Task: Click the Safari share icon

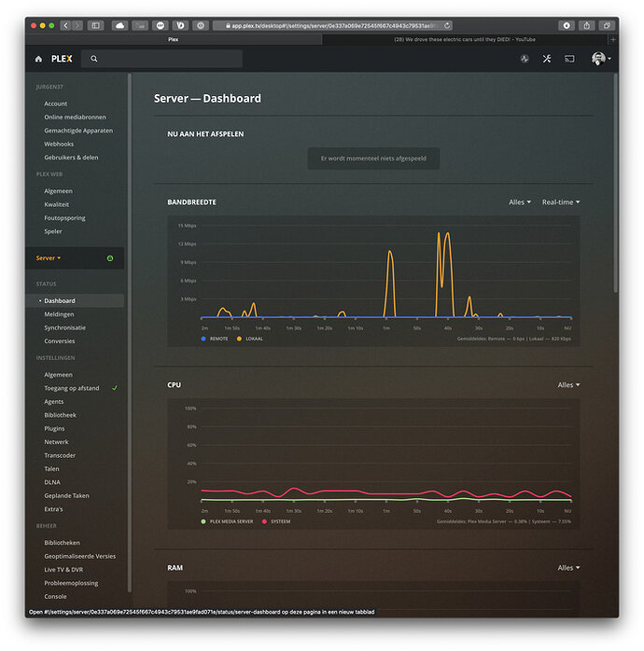Action: coord(587,25)
